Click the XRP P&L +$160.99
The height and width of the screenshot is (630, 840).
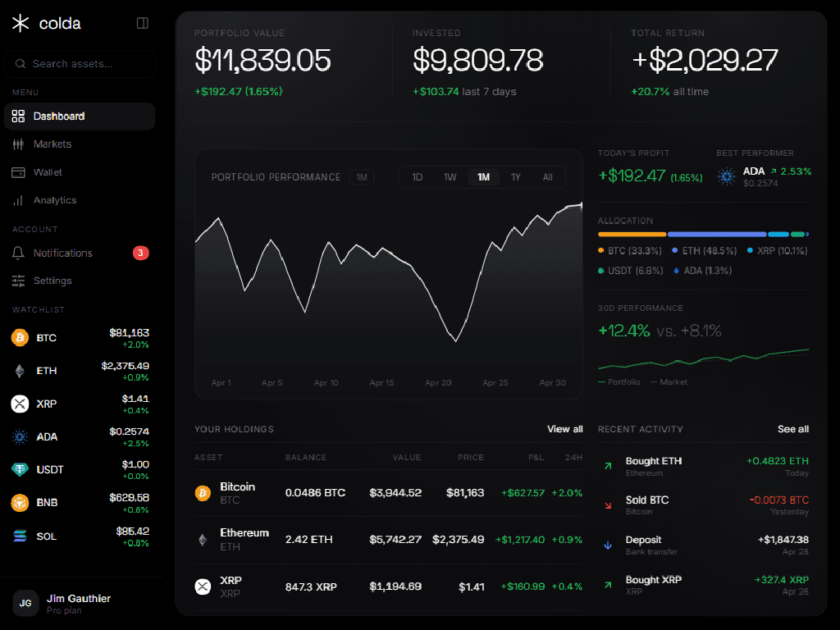point(523,587)
